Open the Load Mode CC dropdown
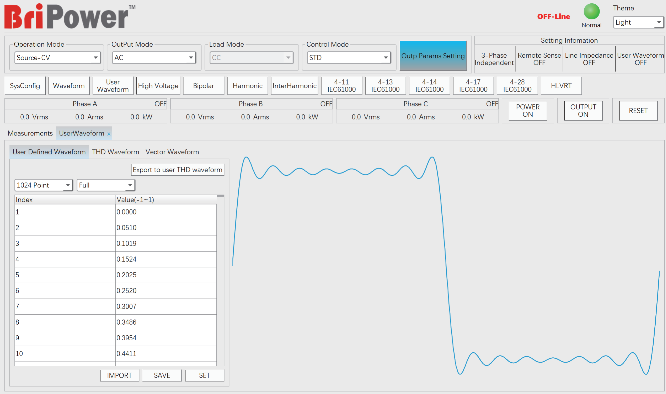Viewport: 666px width, 394px height. (x=251, y=57)
